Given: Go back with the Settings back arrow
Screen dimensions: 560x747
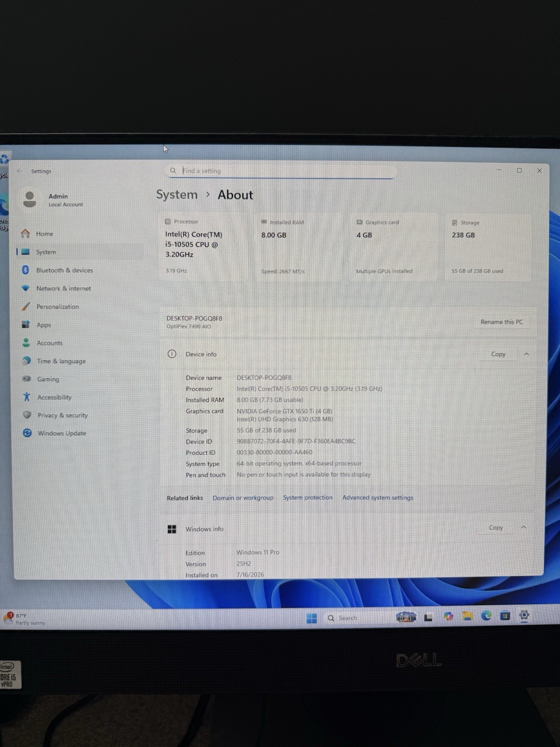Looking at the screenshot, I should point(20,171).
